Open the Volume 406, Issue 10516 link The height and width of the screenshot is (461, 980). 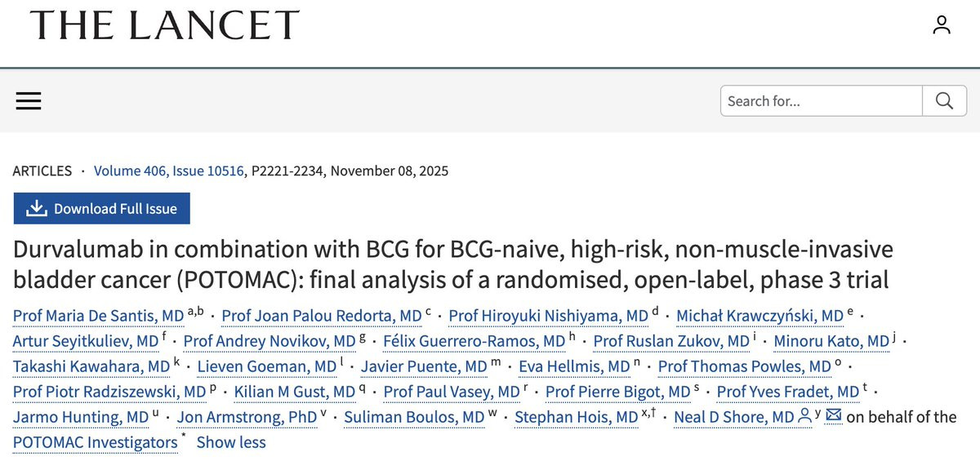click(x=174, y=171)
